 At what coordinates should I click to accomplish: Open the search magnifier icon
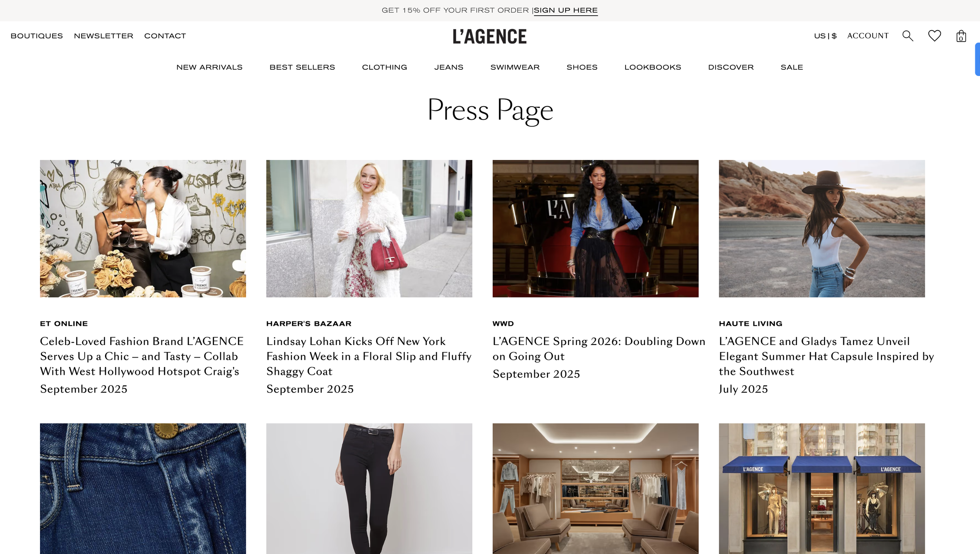(x=907, y=36)
